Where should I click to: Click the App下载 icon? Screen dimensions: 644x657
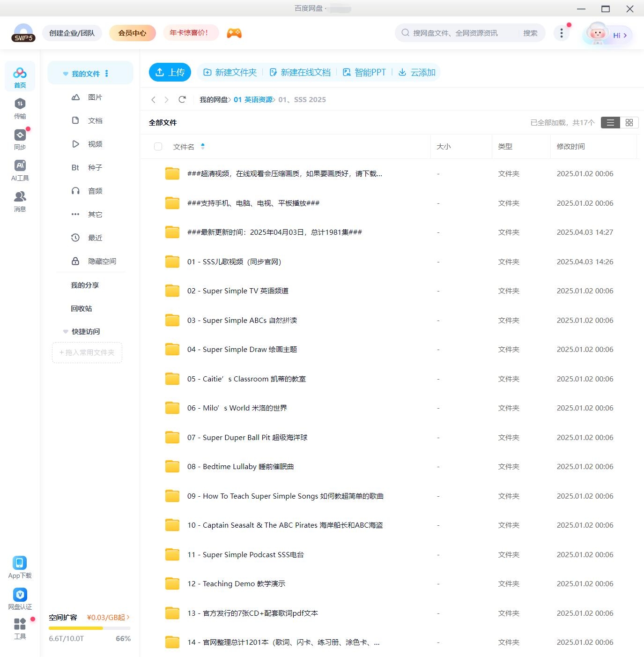coord(20,567)
